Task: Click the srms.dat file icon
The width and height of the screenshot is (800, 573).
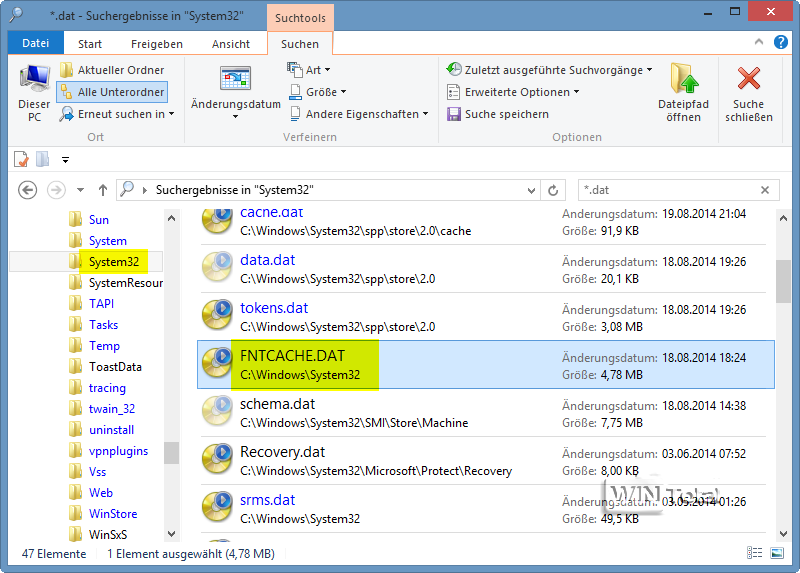Action: pos(217,506)
